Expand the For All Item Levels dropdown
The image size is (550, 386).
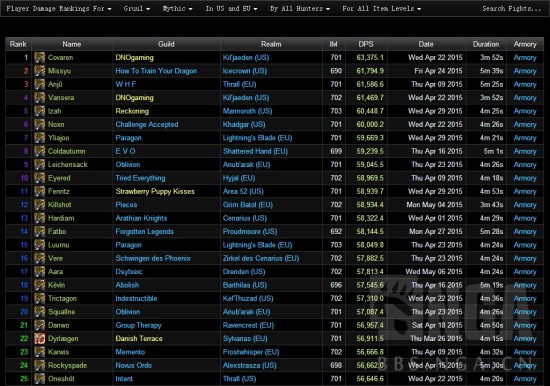[382, 8]
